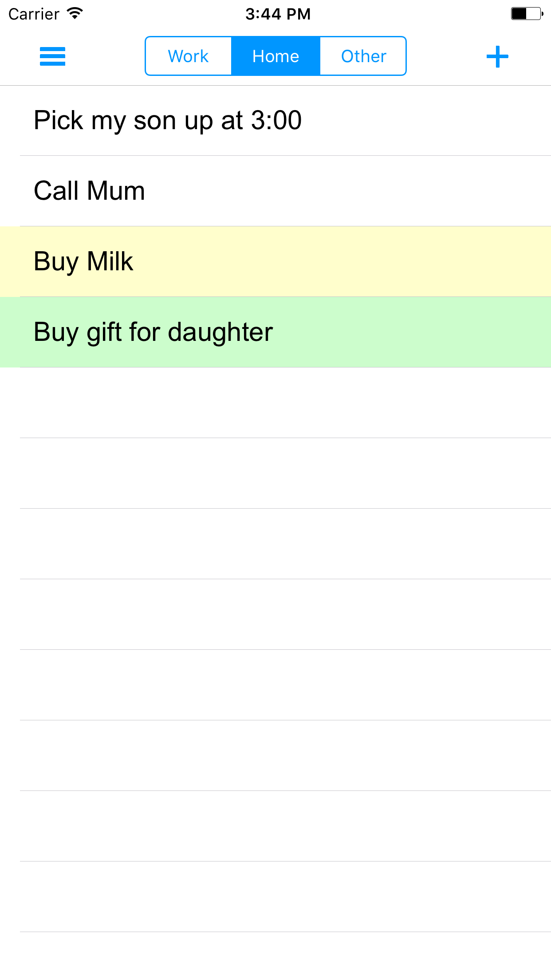Show the Other category list
Image resolution: width=551 pixels, height=980 pixels.
click(363, 56)
